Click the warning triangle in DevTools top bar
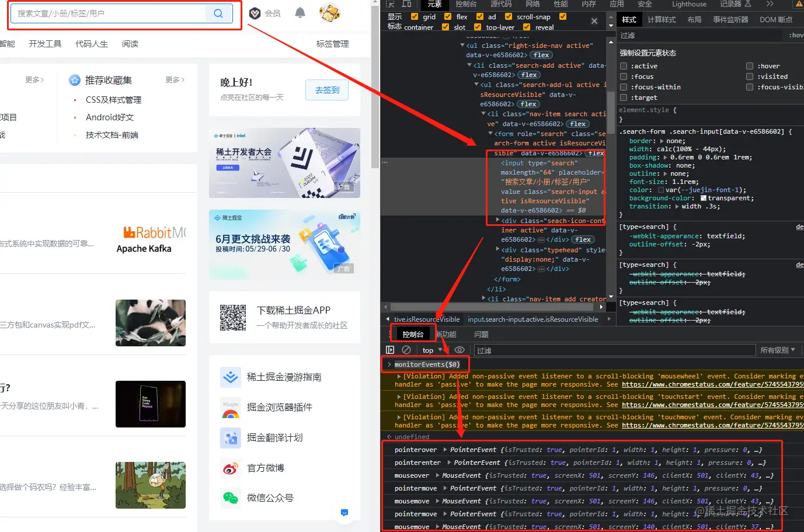Screen dimensions: 804x532 pyautogui.click(x=799, y=5)
